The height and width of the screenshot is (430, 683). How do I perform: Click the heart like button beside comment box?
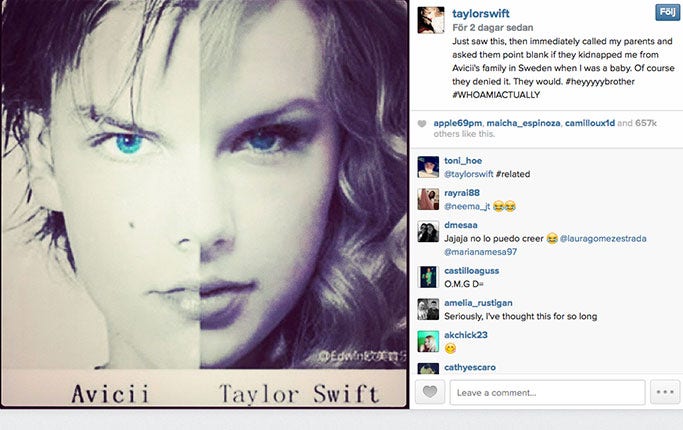(x=430, y=392)
